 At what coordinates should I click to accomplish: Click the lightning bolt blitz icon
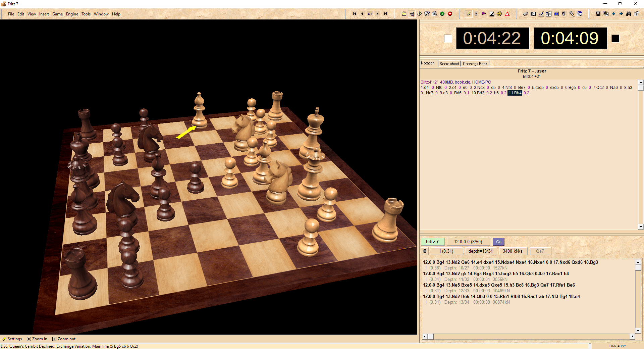pyautogui.click(x=469, y=14)
